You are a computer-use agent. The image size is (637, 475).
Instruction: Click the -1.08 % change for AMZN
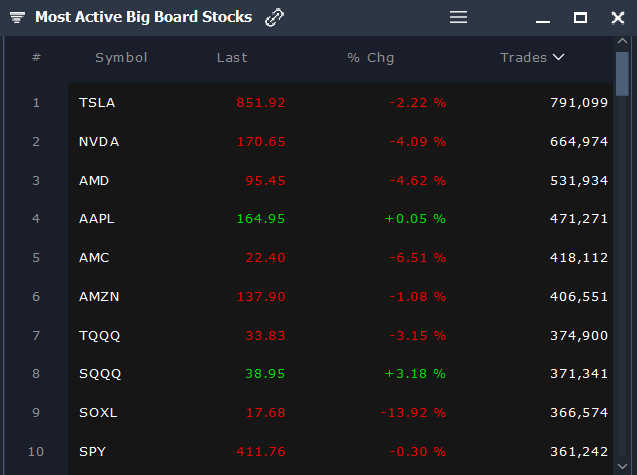click(x=418, y=297)
